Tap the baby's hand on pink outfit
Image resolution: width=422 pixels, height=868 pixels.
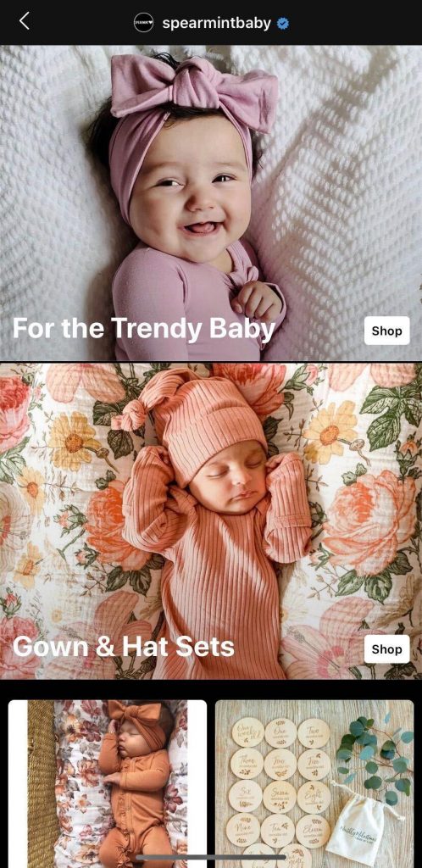[258, 299]
